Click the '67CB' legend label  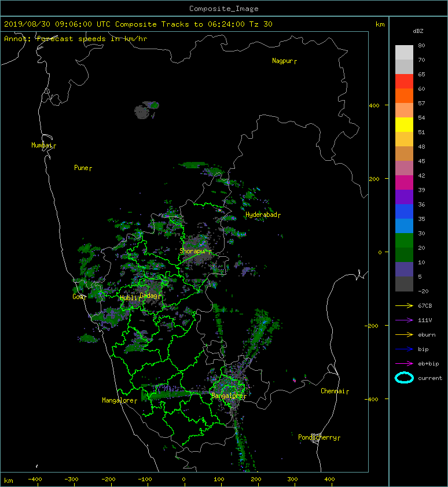[425, 306]
